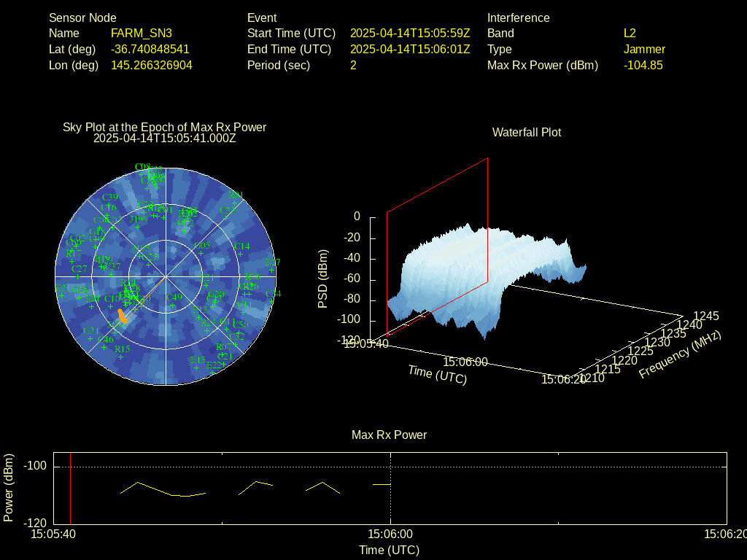Click the Sky Plot epoch timestamp heading

coord(164,138)
